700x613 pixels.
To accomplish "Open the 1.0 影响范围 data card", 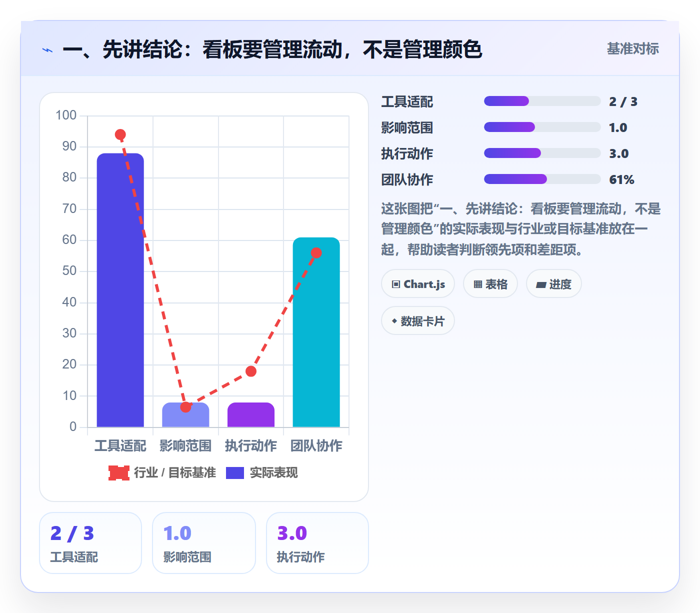I will click(x=204, y=543).
